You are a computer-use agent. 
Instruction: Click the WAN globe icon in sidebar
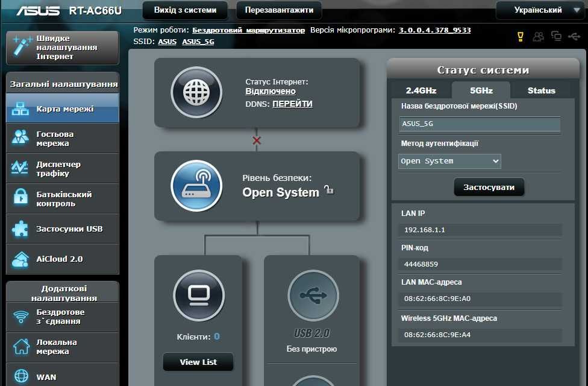pyautogui.click(x=21, y=376)
